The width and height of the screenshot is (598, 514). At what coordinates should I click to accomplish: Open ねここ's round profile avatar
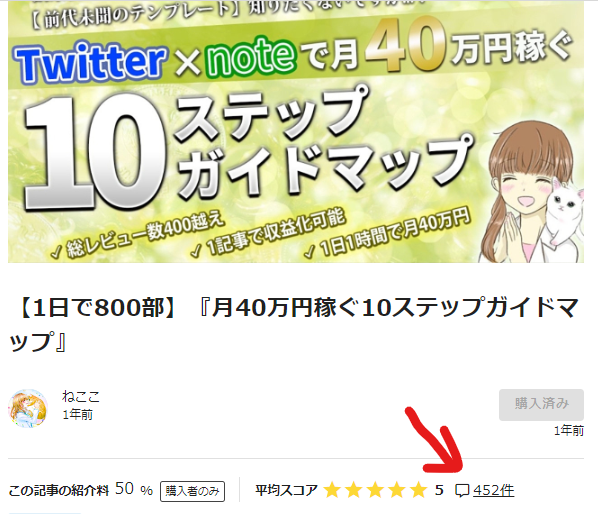click(28, 408)
